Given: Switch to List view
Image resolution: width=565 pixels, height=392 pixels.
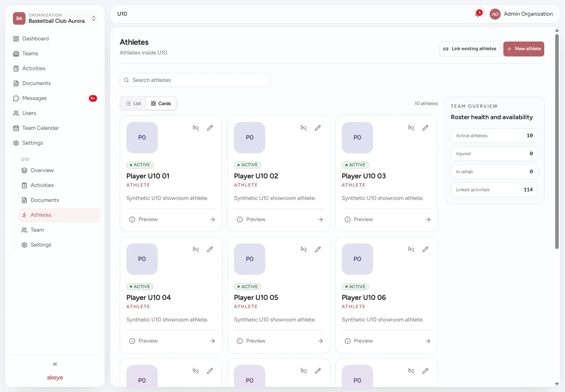Looking at the screenshot, I should [x=133, y=103].
